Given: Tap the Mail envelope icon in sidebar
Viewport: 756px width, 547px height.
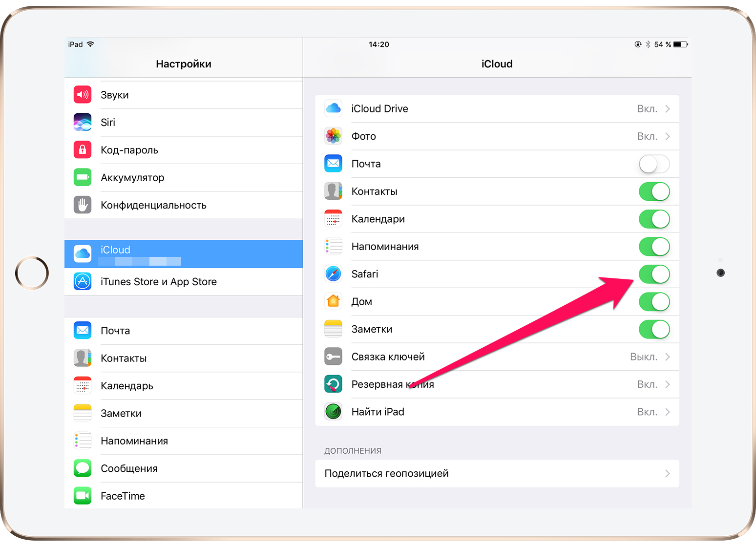Looking at the screenshot, I should point(83,331).
